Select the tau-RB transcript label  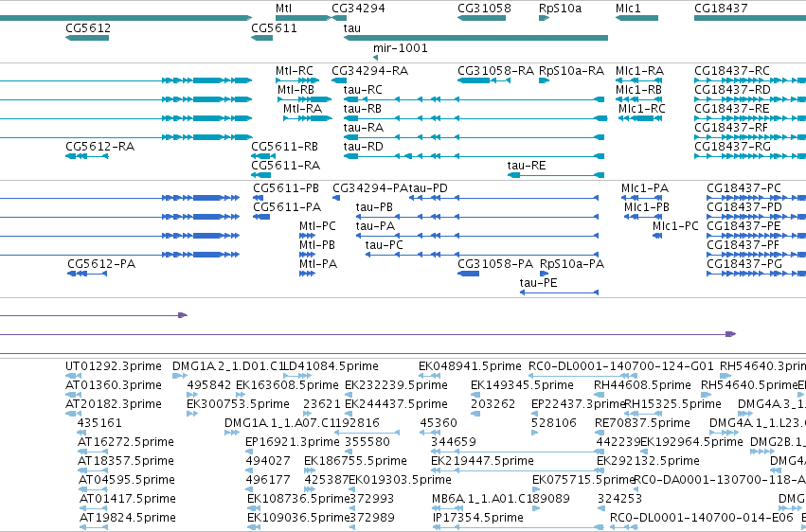363,109
